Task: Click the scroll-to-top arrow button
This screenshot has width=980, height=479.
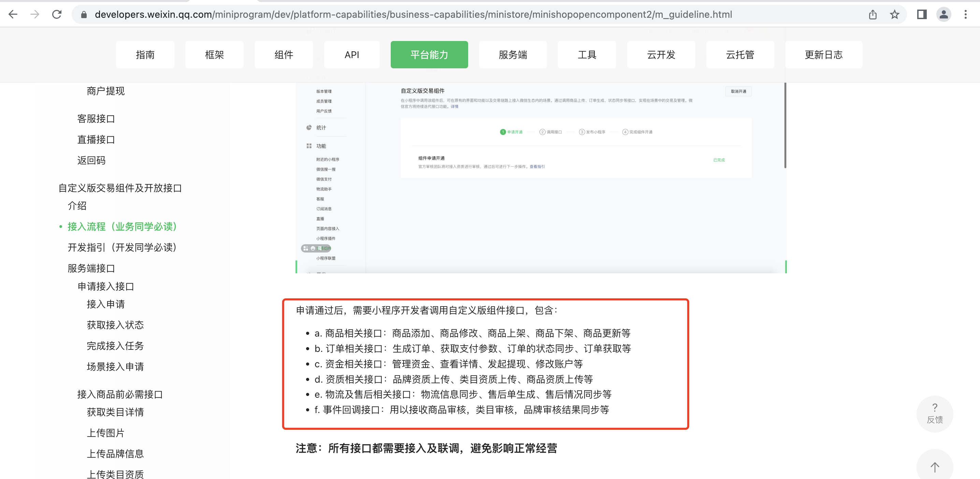Action: (934, 466)
